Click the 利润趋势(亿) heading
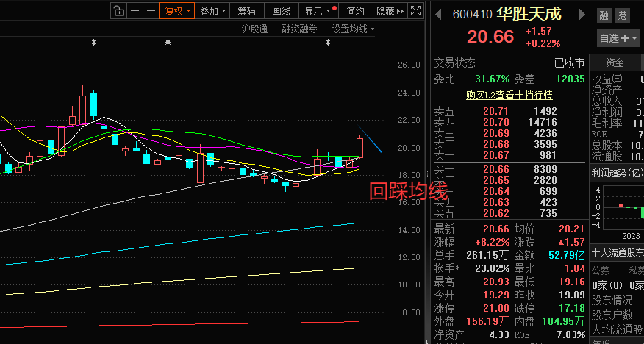This screenshot has width=644, height=344. pos(618,173)
